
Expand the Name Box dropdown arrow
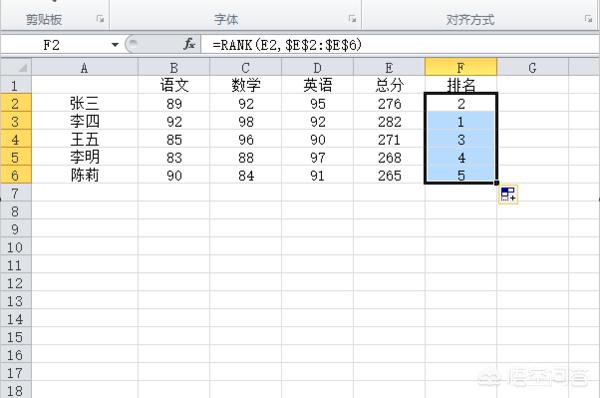pyautogui.click(x=115, y=45)
